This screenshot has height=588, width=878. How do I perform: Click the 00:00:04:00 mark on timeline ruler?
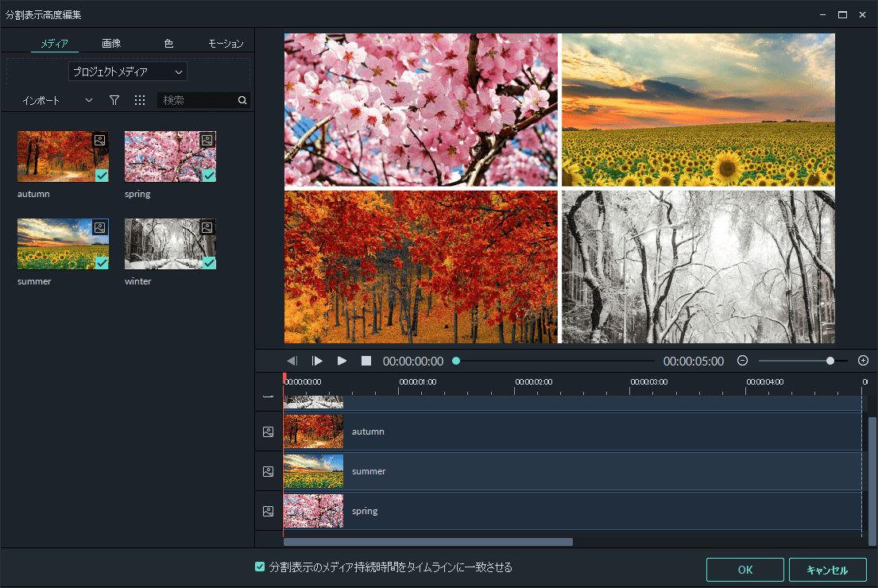(x=765, y=382)
